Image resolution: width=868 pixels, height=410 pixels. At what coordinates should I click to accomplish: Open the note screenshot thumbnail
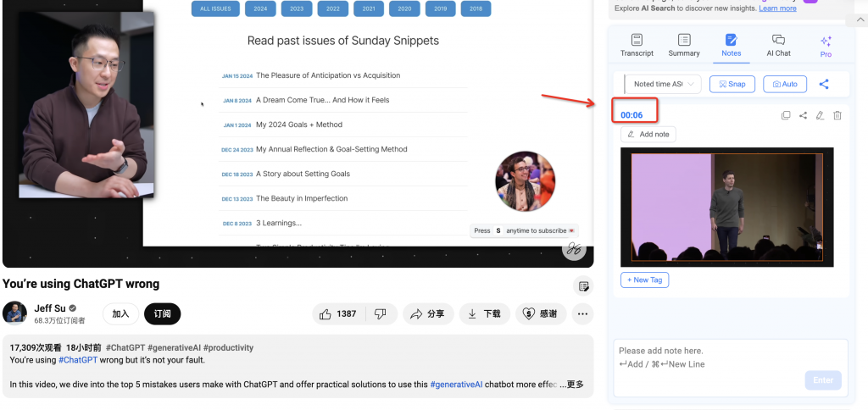(x=726, y=207)
